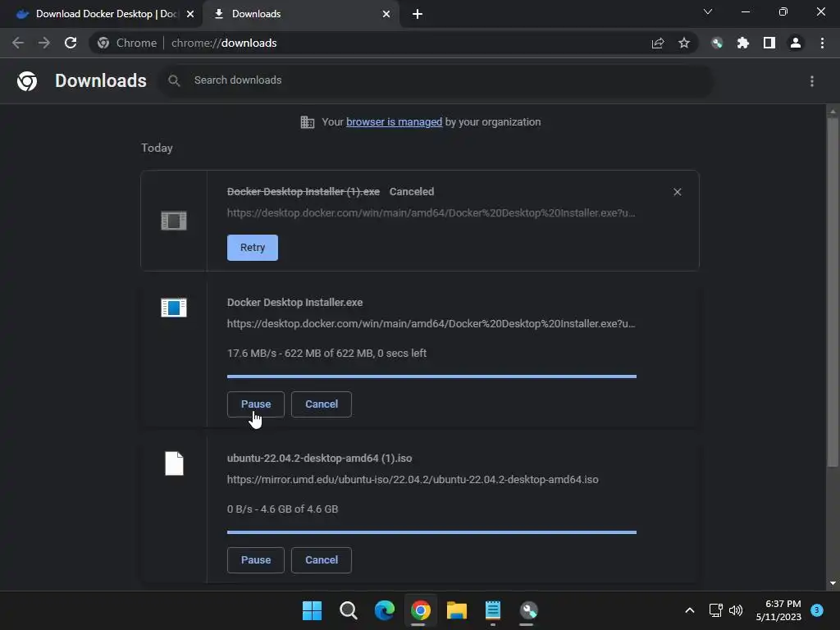Click the 17.6 MB/s download status text

tap(326, 354)
